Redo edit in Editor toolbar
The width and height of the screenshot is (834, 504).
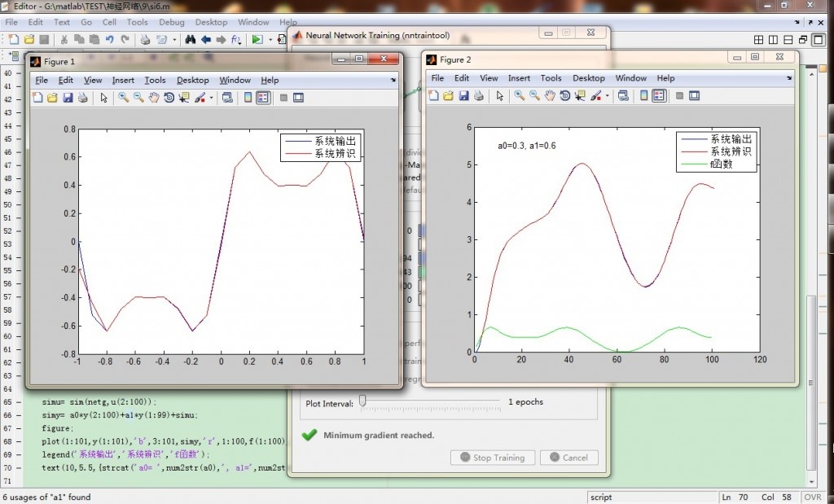pyautogui.click(x=125, y=39)
